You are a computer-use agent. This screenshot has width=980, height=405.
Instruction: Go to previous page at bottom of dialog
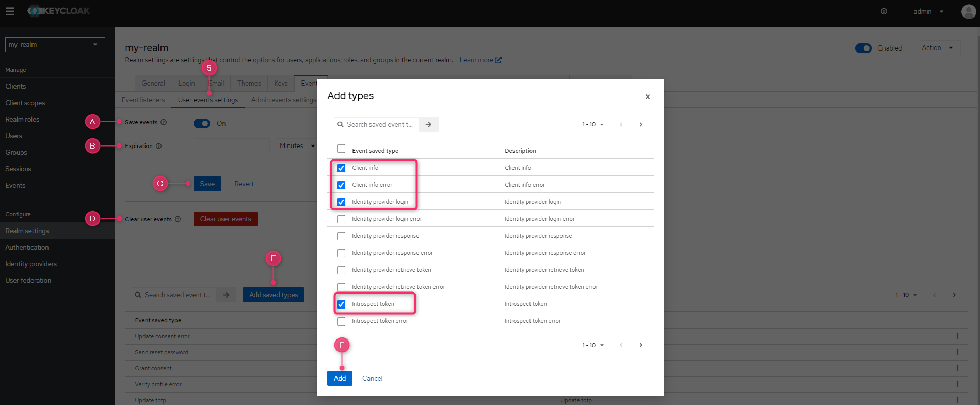(621, 345)
